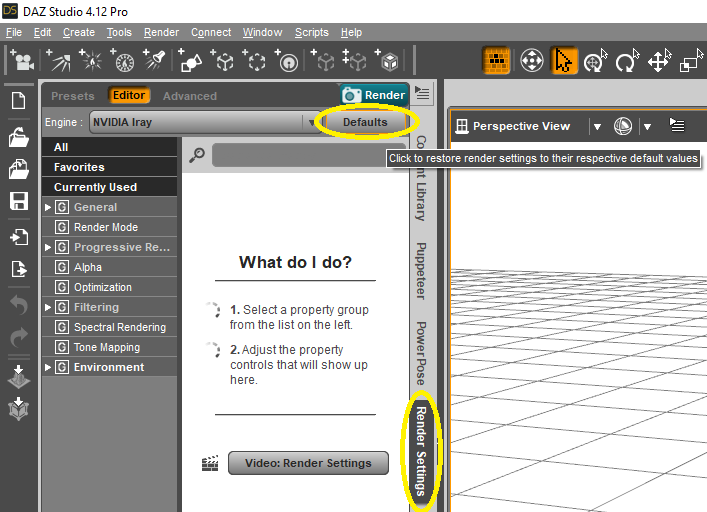Create a new primitive object
The image size is (707, 512).
pos(190,60)
